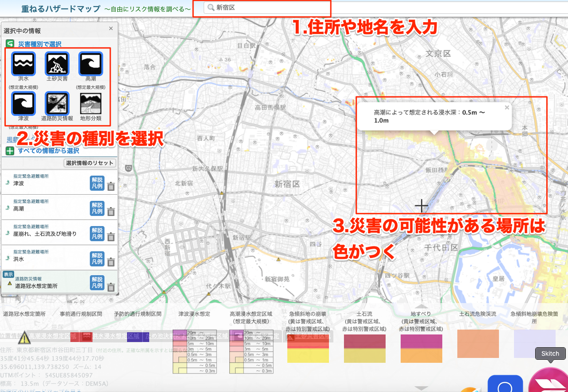This screenshot has width=568, height=392.
Task: Open the blue app icon in dock
Action: [x=505, y=384]
